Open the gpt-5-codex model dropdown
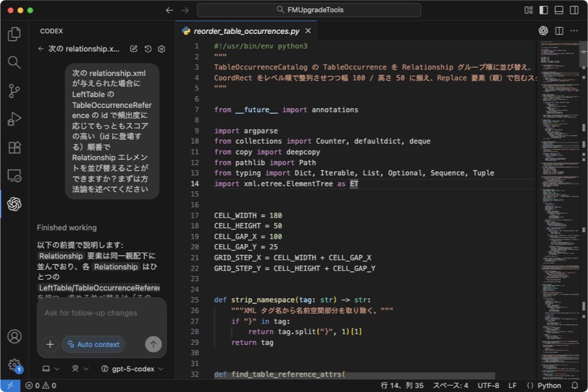Image resolution: width=588 pixels, height=392 pixels. coord(132,369)
